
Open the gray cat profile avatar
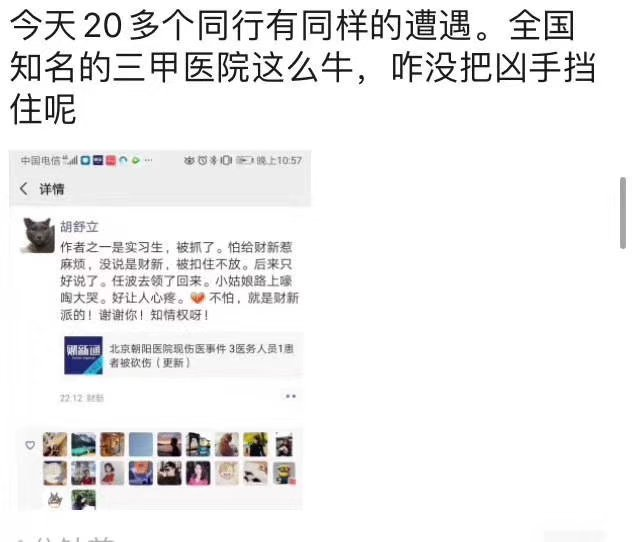pos(37,236)
